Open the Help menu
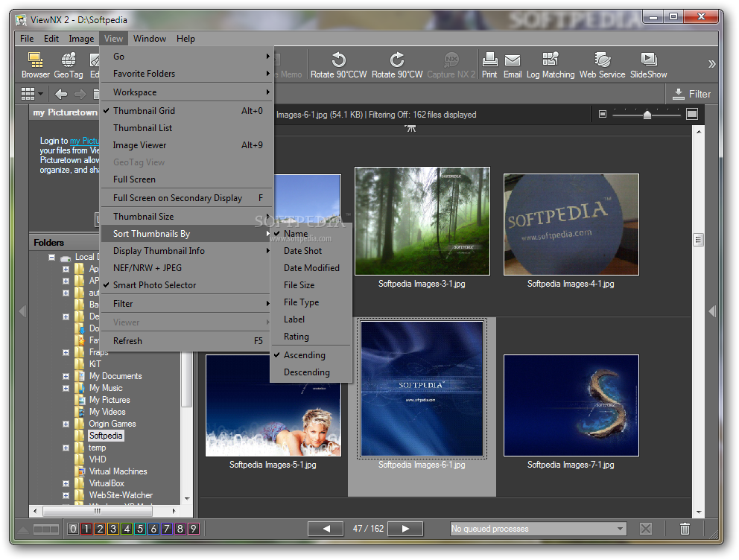 185,39
